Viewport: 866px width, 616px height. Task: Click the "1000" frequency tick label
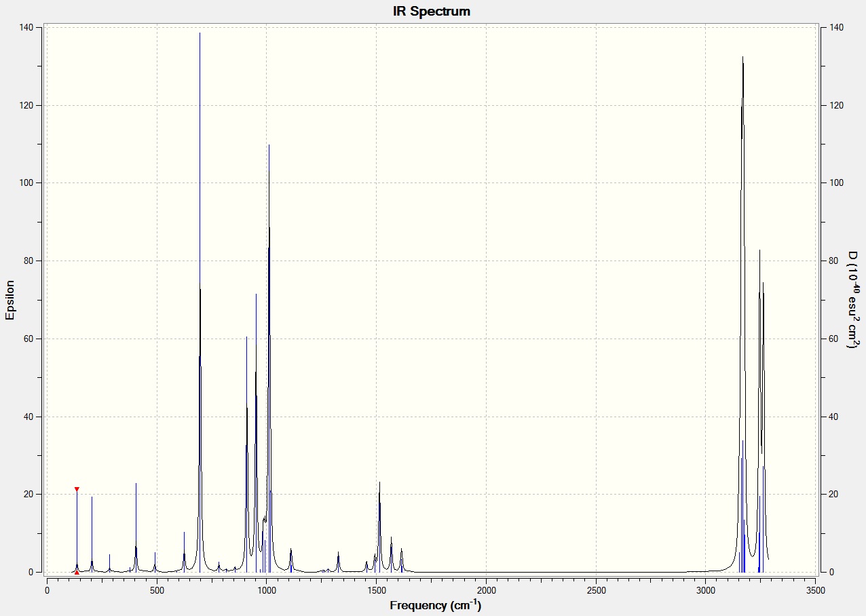tap(267, 590)
